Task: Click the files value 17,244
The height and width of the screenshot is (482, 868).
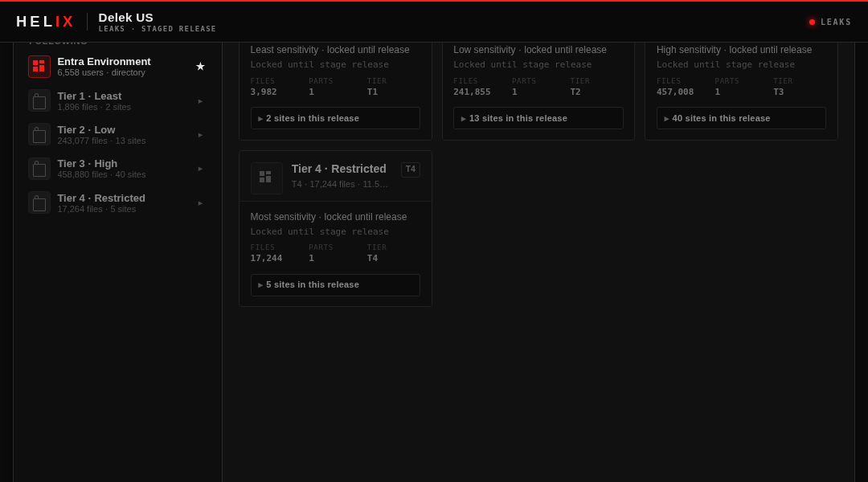Action: click(x=266, y=258)
